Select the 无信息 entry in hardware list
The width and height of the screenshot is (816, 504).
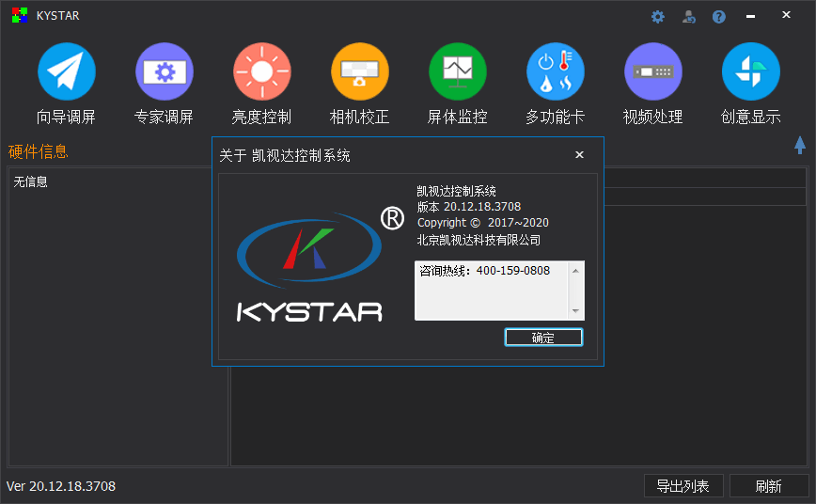[x=30, y=181]
